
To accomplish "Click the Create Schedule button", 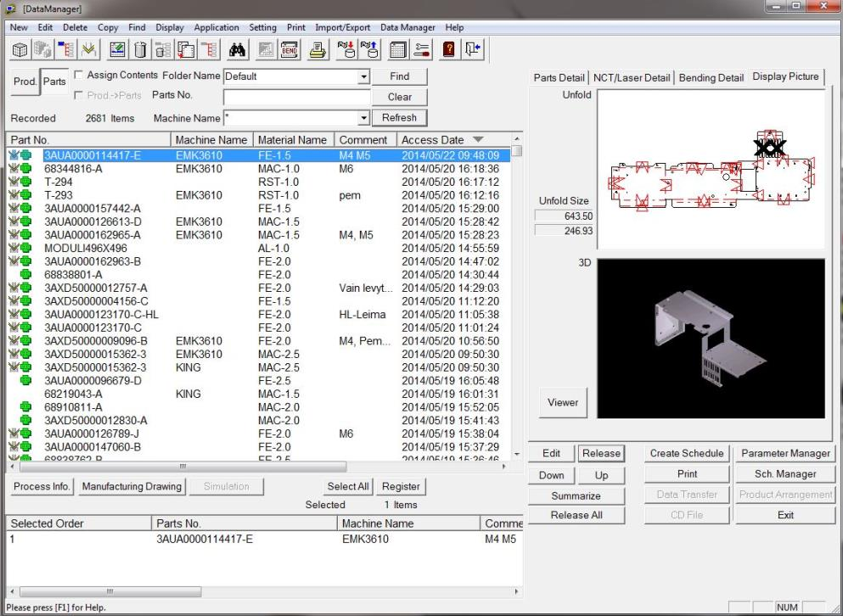I will 687,453.
